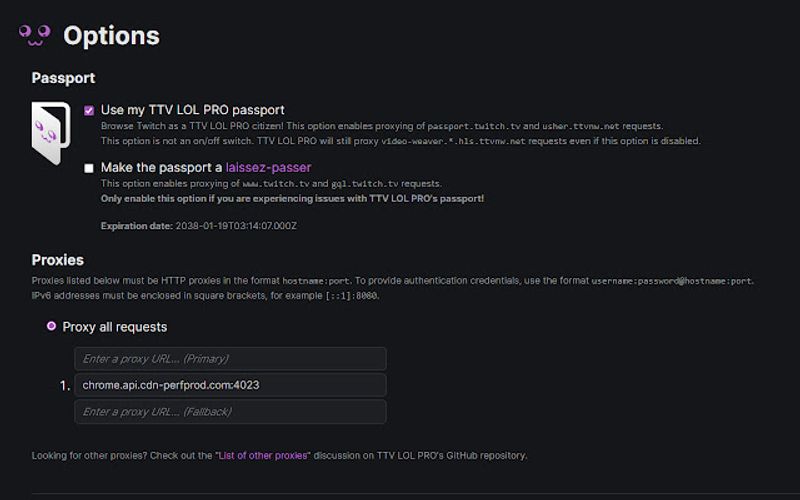This screenshot has height=500, width=800.
Task: Click the '1.' proxy list number
Action: coord(64,385)
